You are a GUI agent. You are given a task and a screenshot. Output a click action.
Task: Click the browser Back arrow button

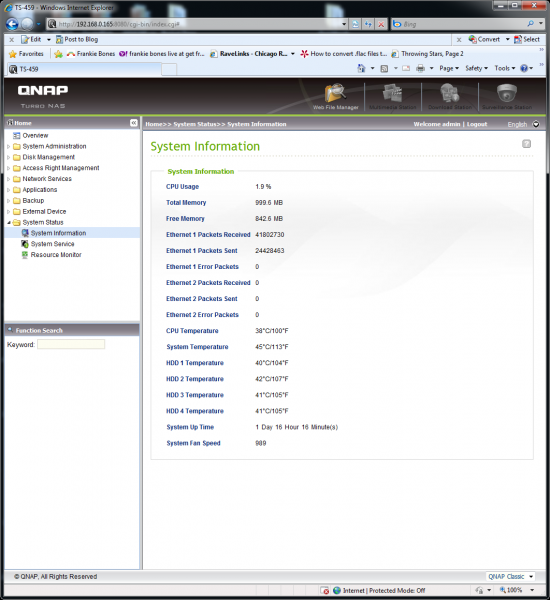12,24
